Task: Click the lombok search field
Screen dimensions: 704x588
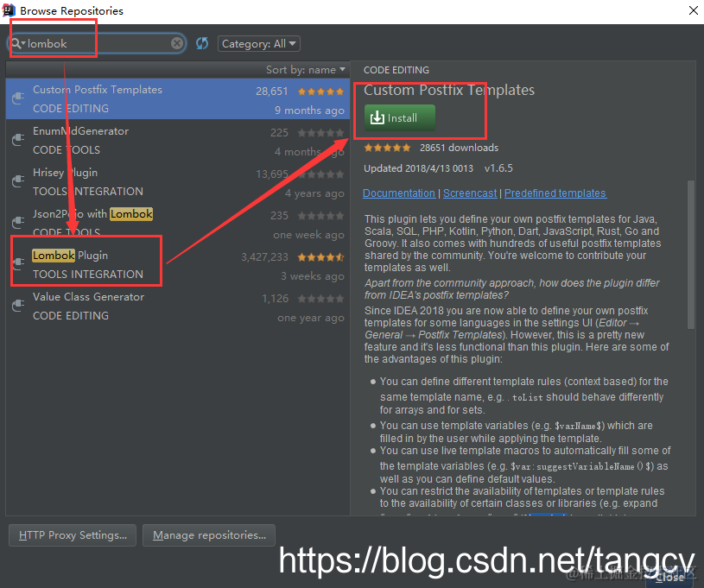Action: pyautogui.click(x=97, y=43)
